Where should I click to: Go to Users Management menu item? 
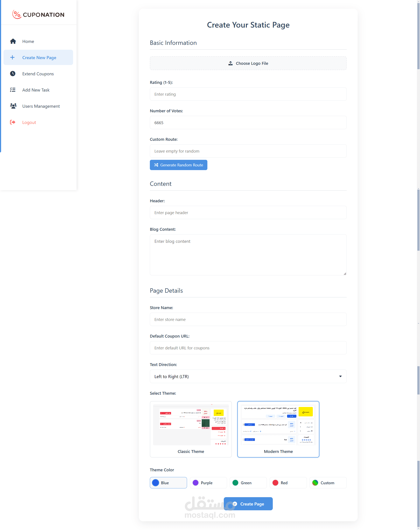pyautogui.click(x=41, y=106)
